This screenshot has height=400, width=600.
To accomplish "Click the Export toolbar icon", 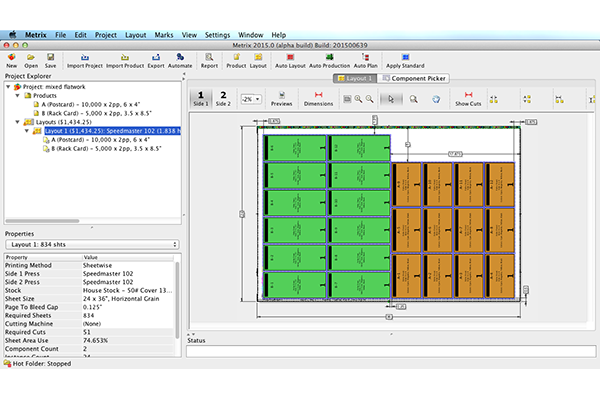I will [156, 57].
